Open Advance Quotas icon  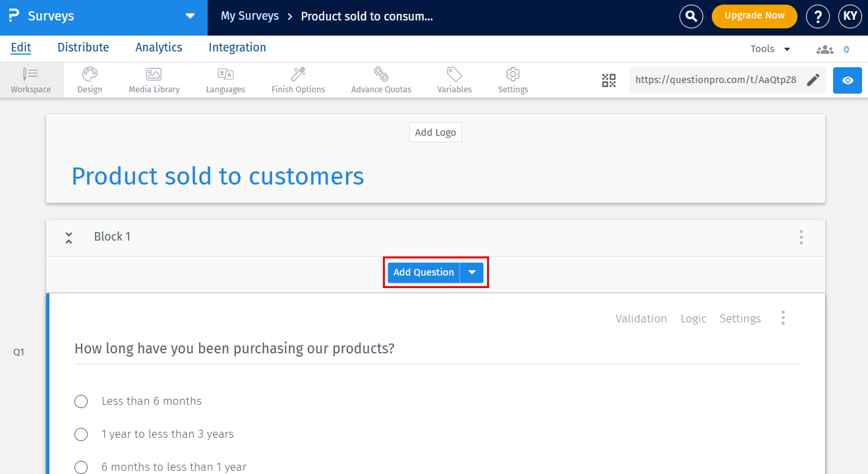[x=381, y=74]
